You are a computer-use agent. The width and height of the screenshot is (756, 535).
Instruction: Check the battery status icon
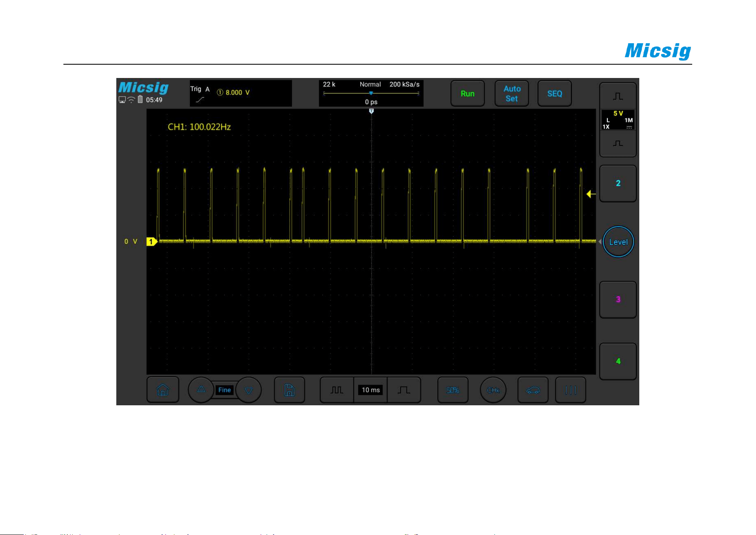[140, 99]
